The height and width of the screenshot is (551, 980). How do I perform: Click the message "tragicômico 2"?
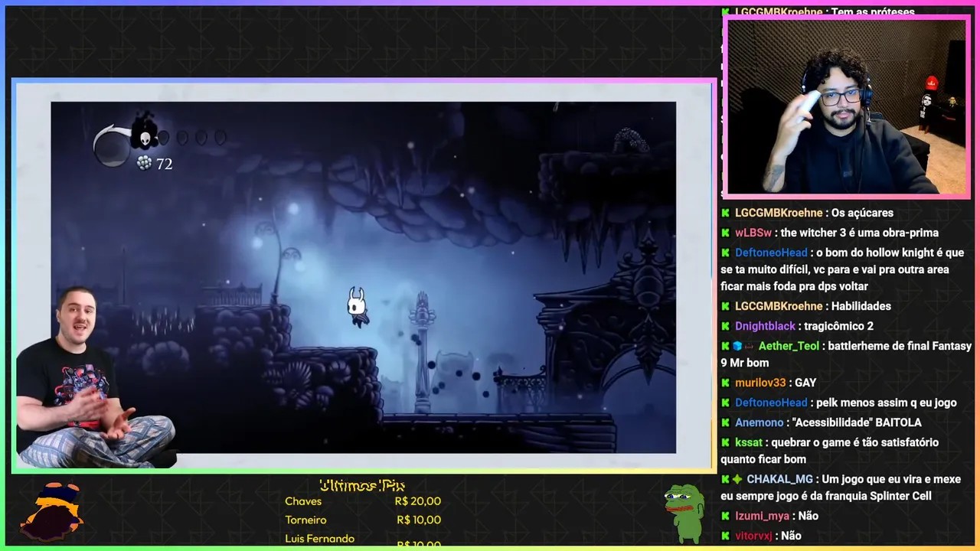click(838, 326)
